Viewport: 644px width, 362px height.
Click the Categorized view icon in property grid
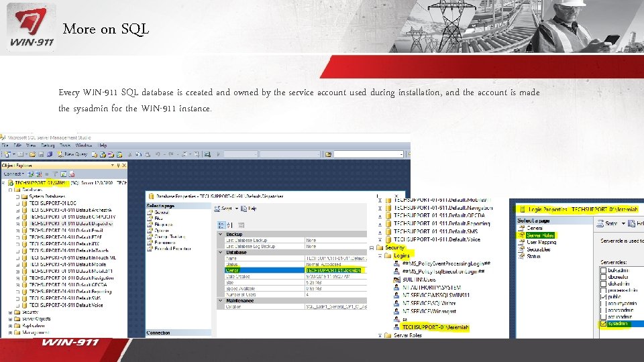221,225
